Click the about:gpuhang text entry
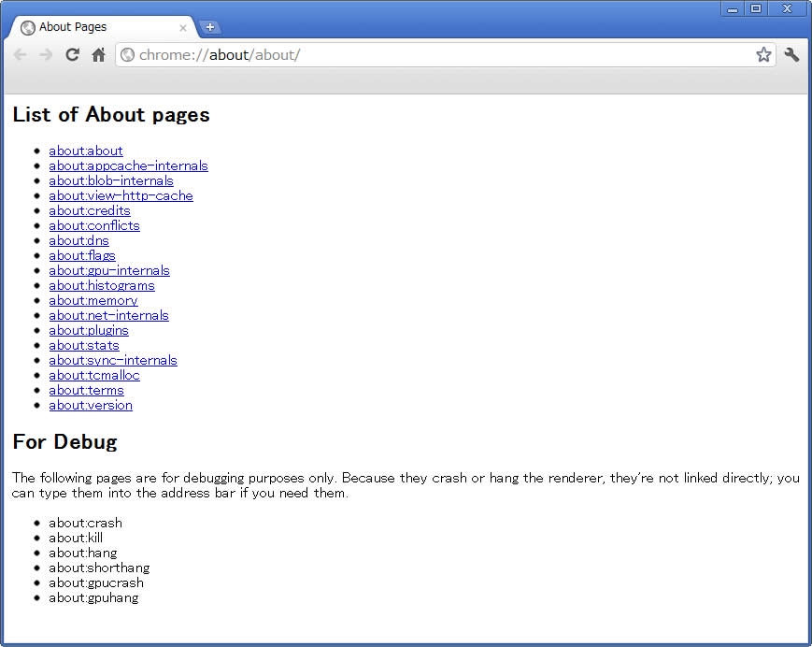Screen dimensions: 812x647 tap(93, 598)
